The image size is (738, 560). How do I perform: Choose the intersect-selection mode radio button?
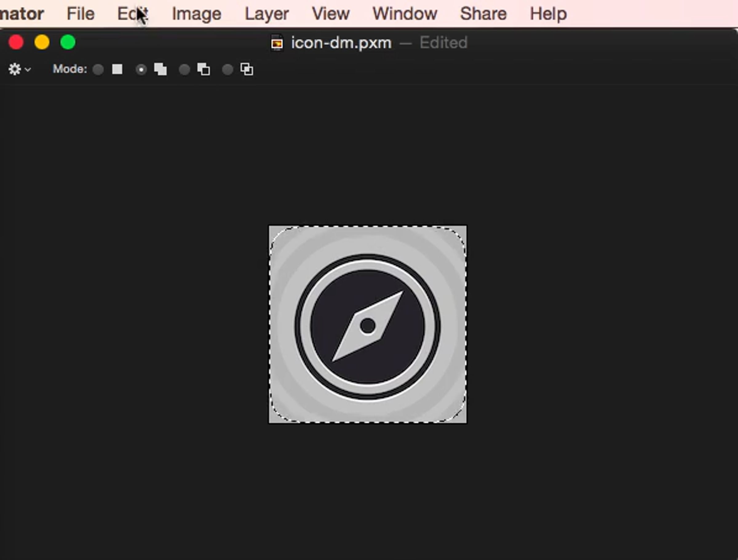(x=228, y=70)
